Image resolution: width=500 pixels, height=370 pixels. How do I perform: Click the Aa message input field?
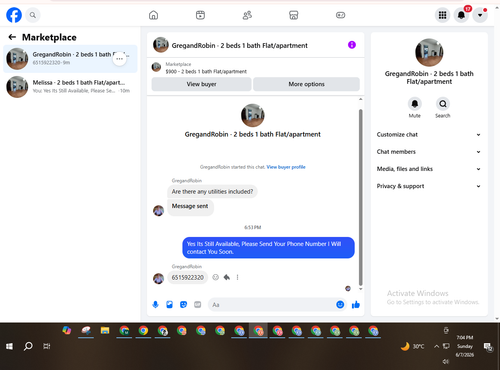[x=272, y=305]
